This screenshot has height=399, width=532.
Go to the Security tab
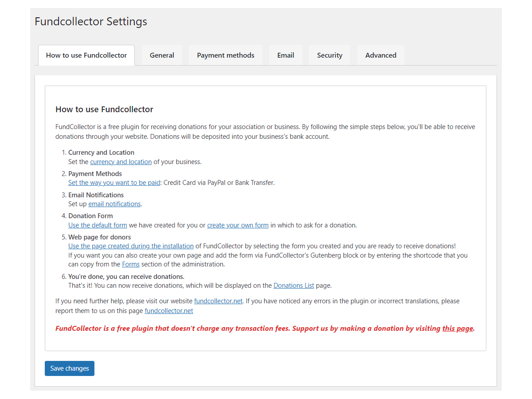point(329,55)
